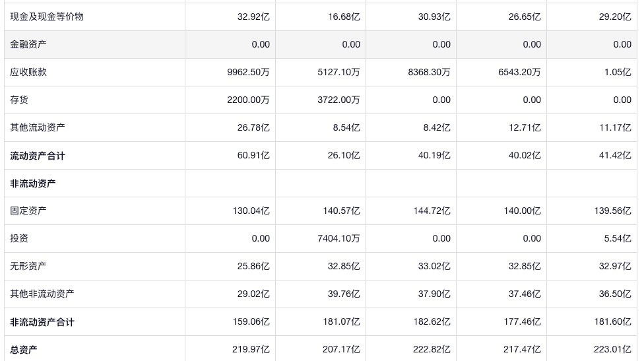This screenshot has width=644, height=361.
Task: Select the 存货 row label
Action: coord(19,100)
